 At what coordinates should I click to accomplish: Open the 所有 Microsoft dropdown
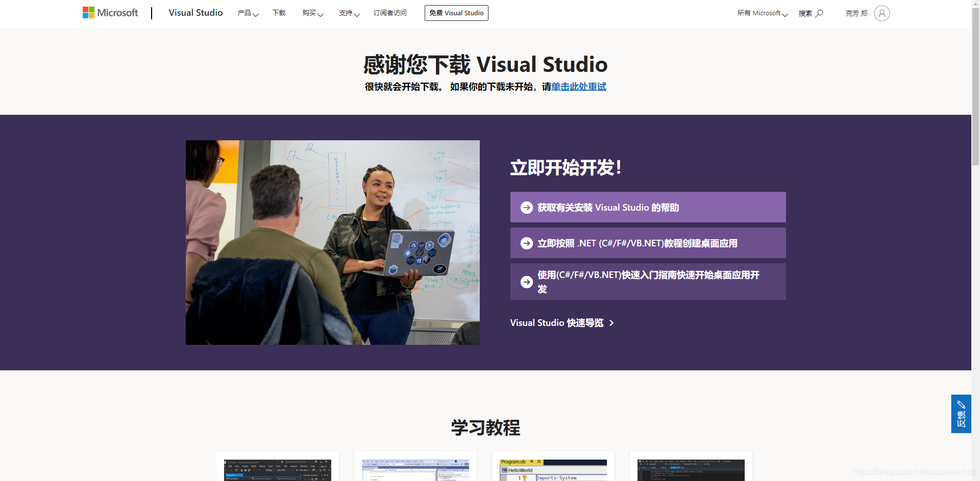point(762,13)
